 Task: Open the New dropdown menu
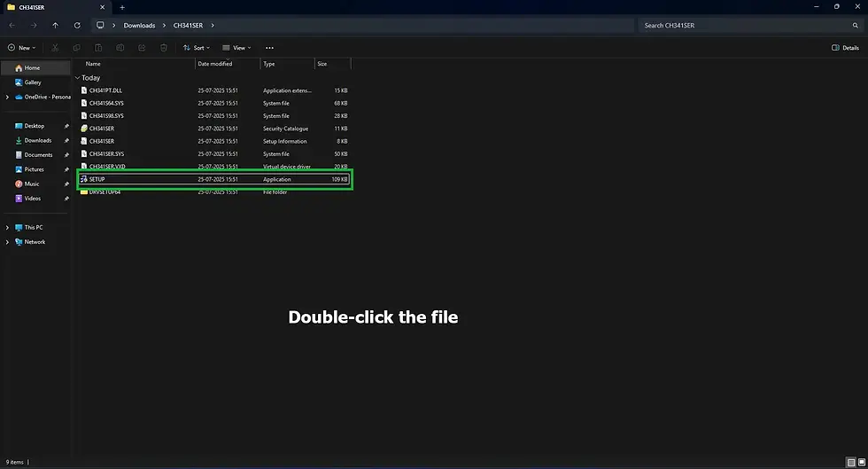pyautogui.click(x=21, y=48)
